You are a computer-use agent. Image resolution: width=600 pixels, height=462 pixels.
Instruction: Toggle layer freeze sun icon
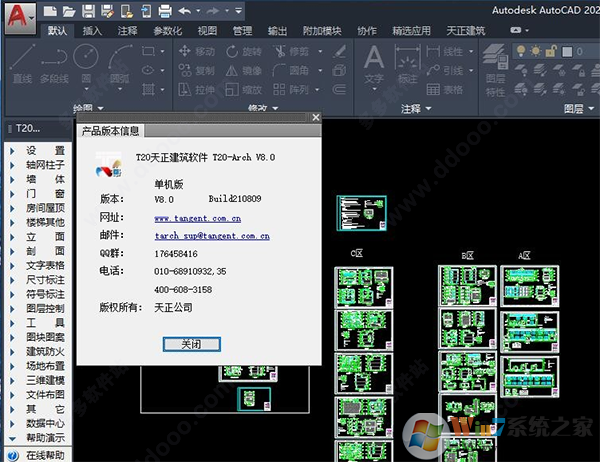(x=536, y=51)
